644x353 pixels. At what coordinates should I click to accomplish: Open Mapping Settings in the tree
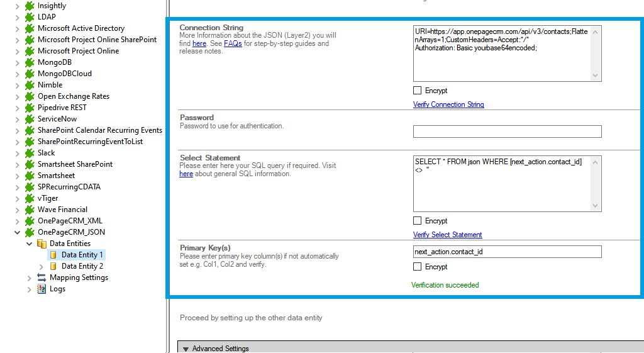point(79,277)
